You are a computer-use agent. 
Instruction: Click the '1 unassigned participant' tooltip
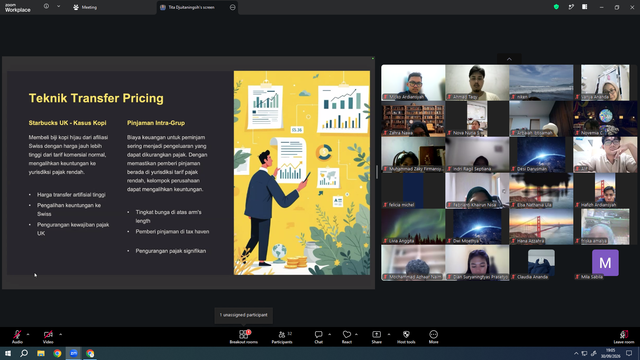pos(244,315)
